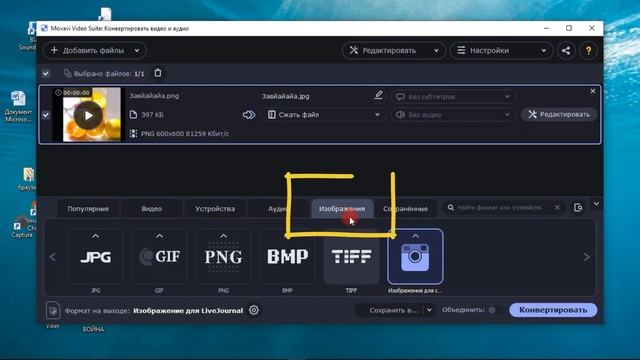
Task: Expand JPG presets chevron
Action: (96, 236)
